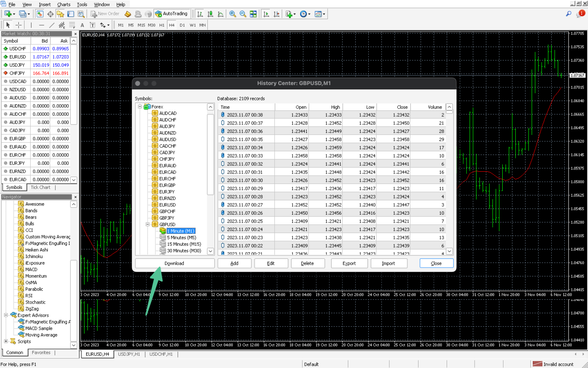Click the Export button
This screenshot has width=588, height=368.
point(349,263)
